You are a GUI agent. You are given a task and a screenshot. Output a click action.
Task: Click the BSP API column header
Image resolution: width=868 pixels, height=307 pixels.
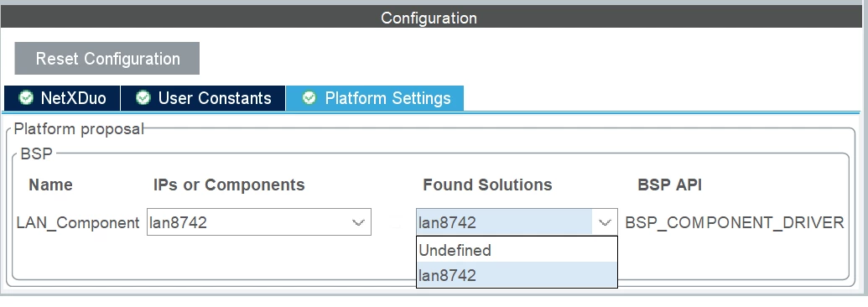670,185
